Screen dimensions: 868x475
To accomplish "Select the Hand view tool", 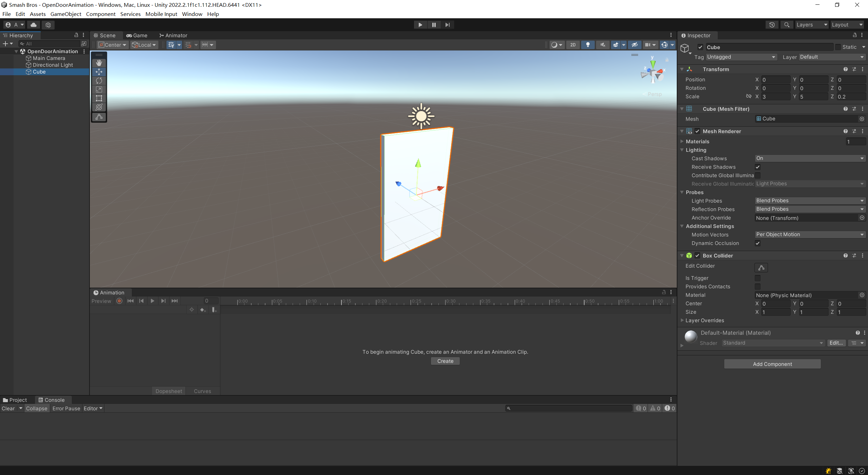I will pyautogui.click(x=99, y=63).
